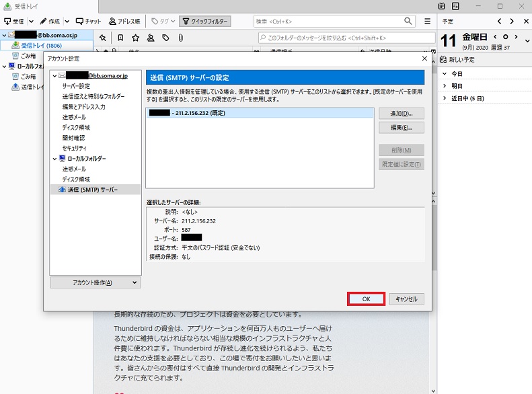
Task: Open the tasks tab icon
Action: pyautogui.click(x=455, y=6)
